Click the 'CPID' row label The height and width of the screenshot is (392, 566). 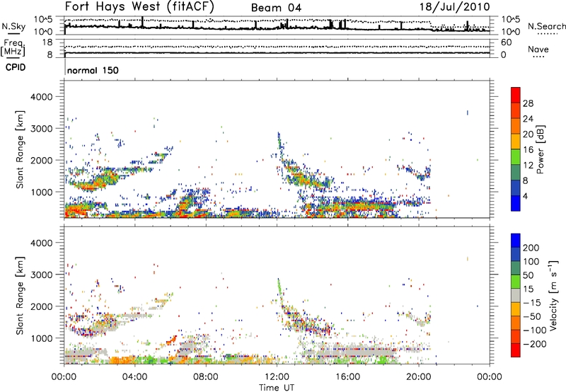pos(16,67)
